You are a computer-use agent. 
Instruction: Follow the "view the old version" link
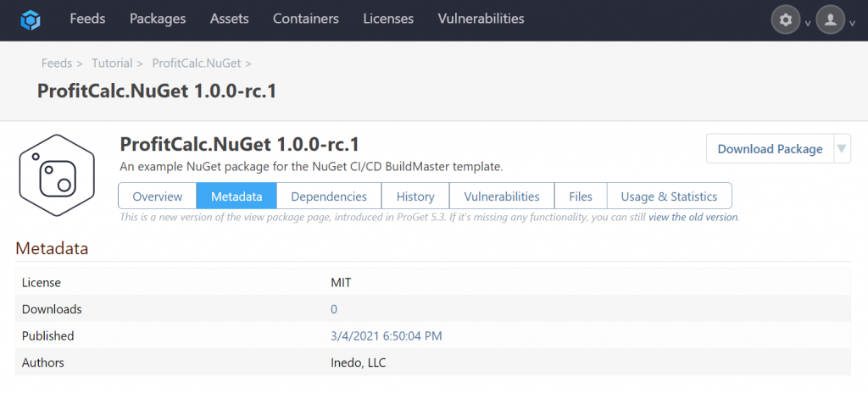tap(693, 218)
